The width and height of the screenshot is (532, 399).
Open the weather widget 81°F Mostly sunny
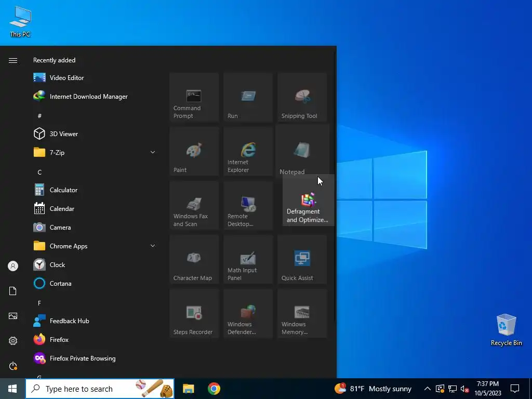click(373, 389)
